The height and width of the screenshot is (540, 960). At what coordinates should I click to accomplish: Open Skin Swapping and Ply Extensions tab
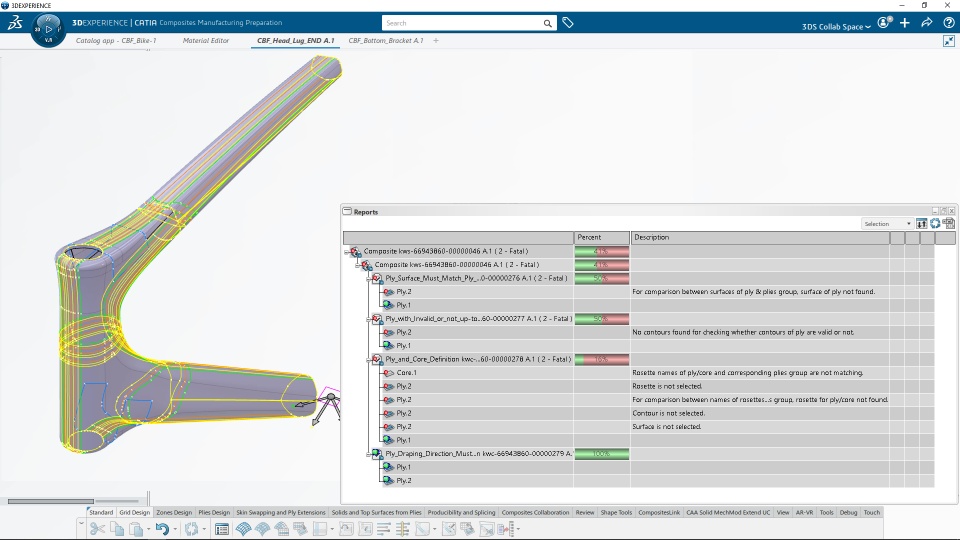coord(280,512)
